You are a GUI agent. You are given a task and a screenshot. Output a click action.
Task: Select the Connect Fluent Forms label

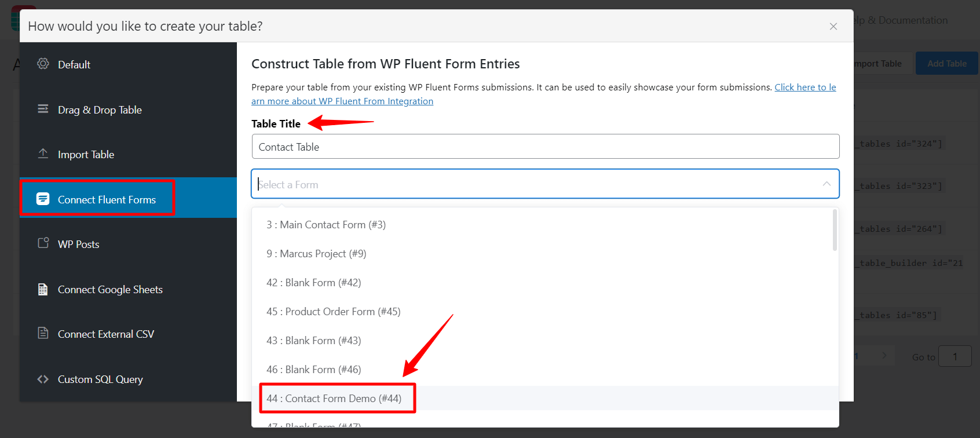pos(107,200)
